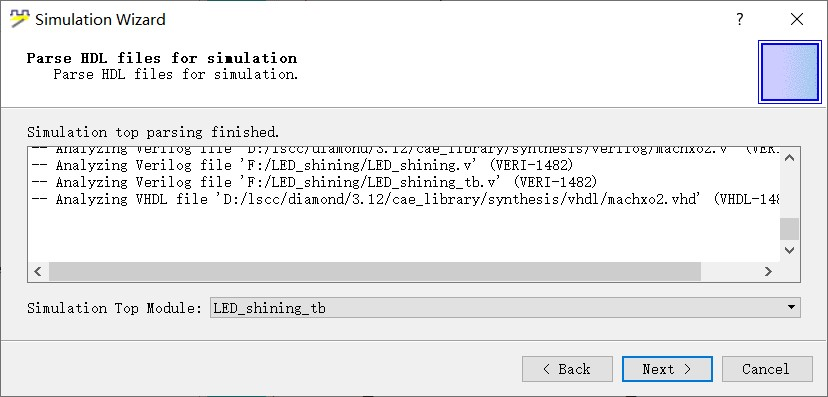Select the LED_shining_tb.v log line
The image size is (828, 397).
coord(314,182)
